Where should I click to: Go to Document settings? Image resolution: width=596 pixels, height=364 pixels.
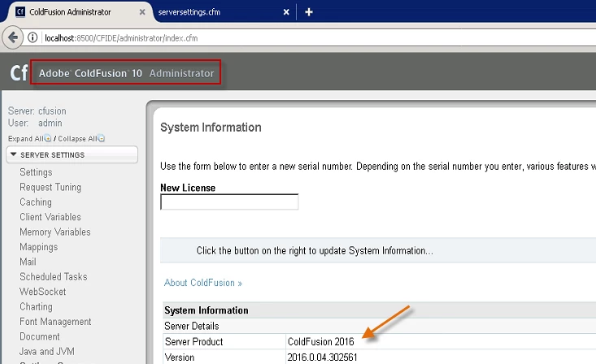[x=40, y=336]
